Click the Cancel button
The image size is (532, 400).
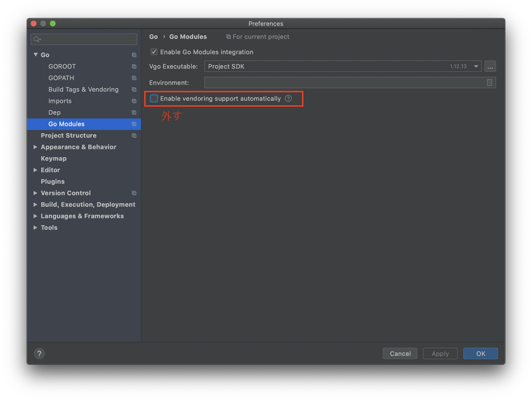click(400, 353)
